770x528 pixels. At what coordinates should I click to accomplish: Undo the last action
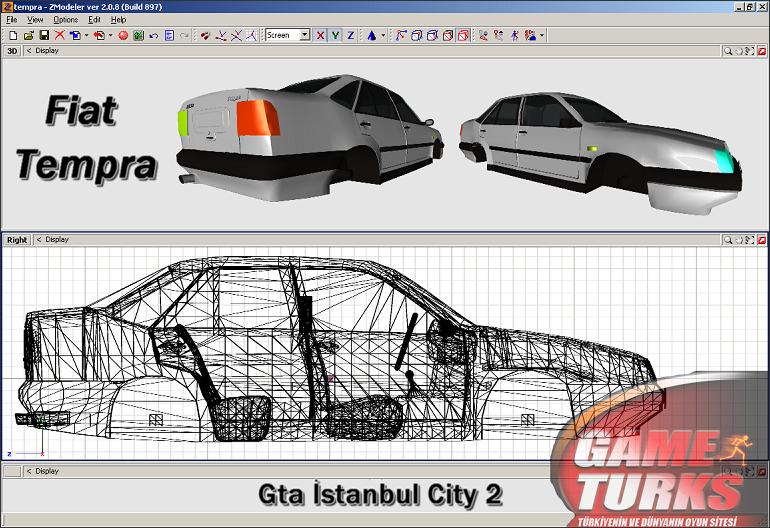pyautogui.click(x=154, y=35)
